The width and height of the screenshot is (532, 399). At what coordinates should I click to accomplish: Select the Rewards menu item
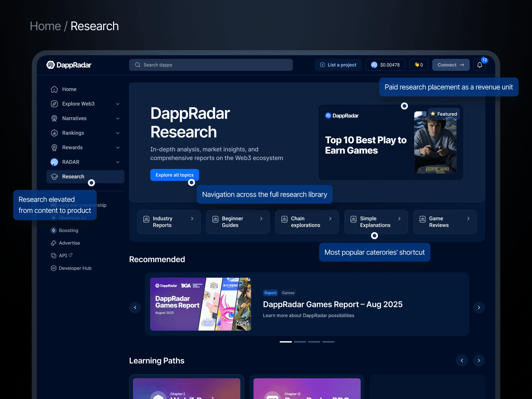(x=85, y=147)
